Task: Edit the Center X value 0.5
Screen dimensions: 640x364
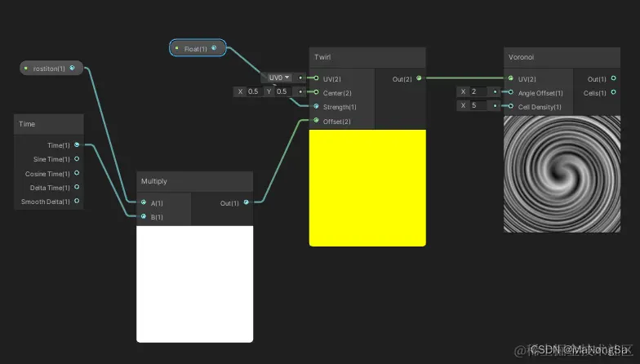Action: point(253,91)
